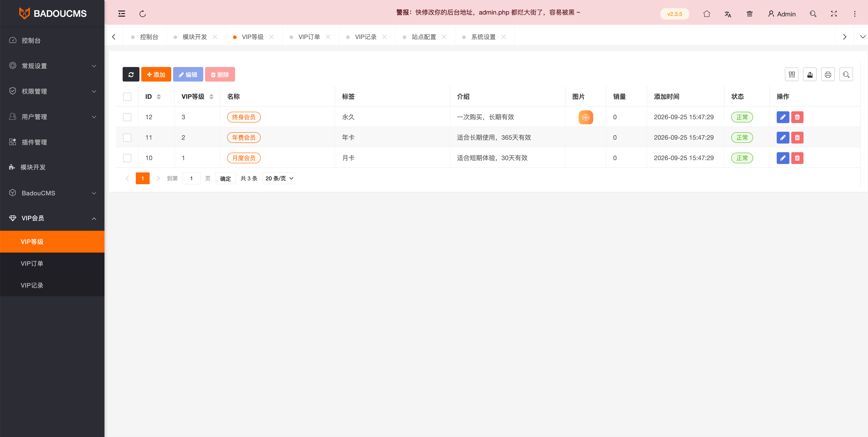The height and width of the screenshot is (437, 868).
Task: Open the tab options dropdown chevron
Action: [863, 37]
